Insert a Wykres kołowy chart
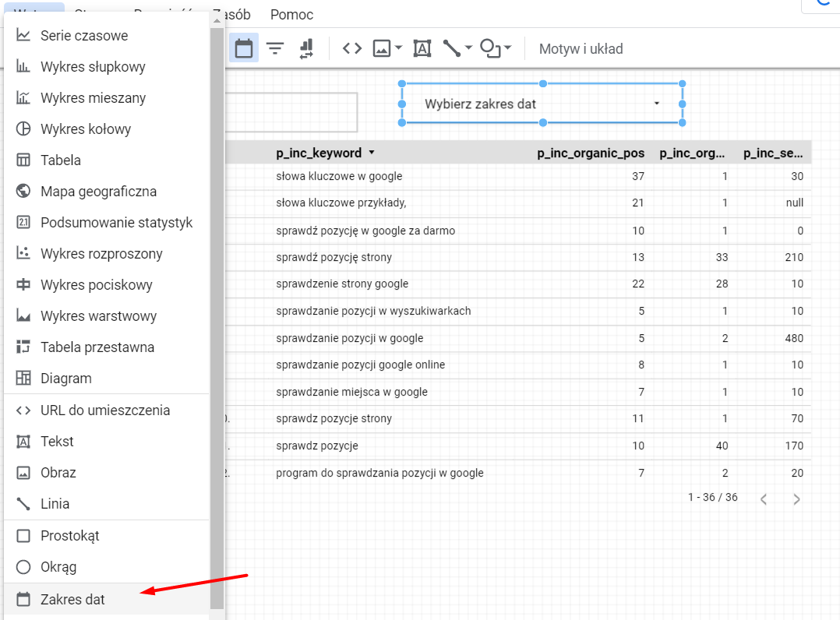 pos(106,129)
